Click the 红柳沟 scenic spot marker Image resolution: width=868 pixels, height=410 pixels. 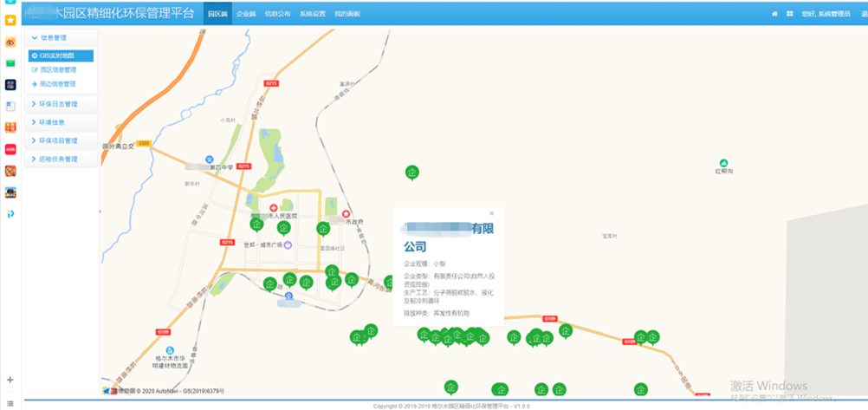[724, 162]
